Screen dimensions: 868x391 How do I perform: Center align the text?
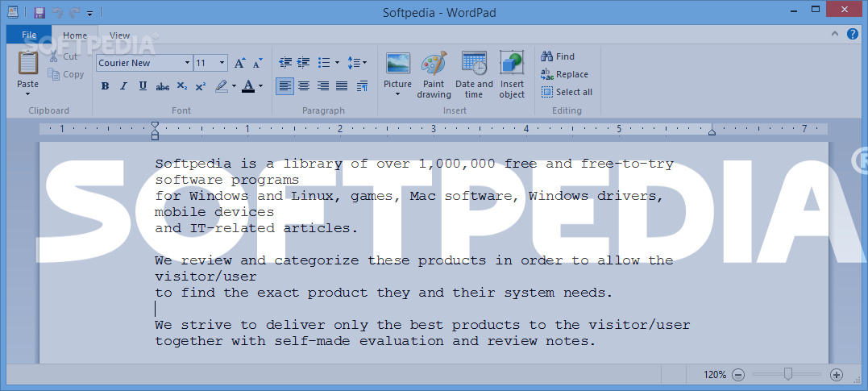[303, 85]
